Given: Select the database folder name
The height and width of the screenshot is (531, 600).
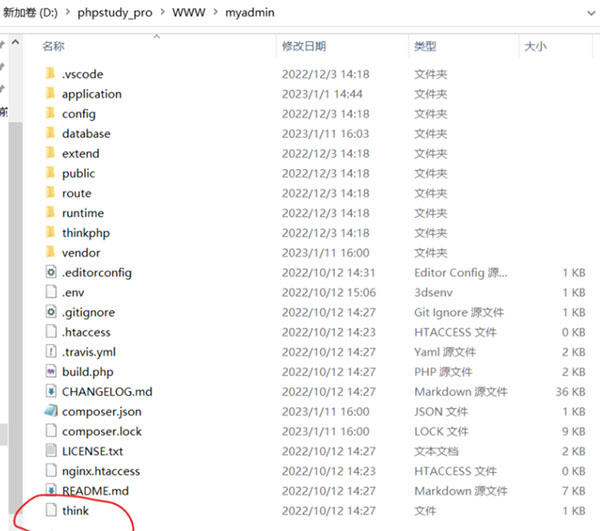Looking at the screenshot, I should (x=86, y=134).
